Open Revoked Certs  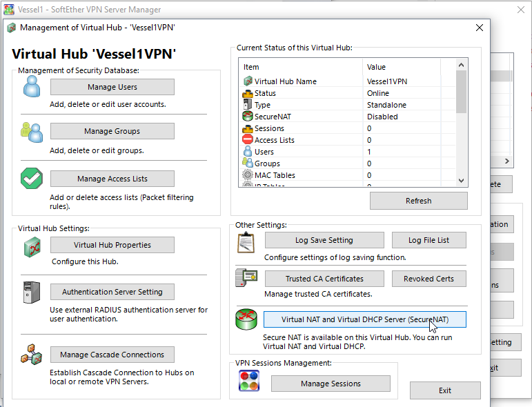coord(429,279)
